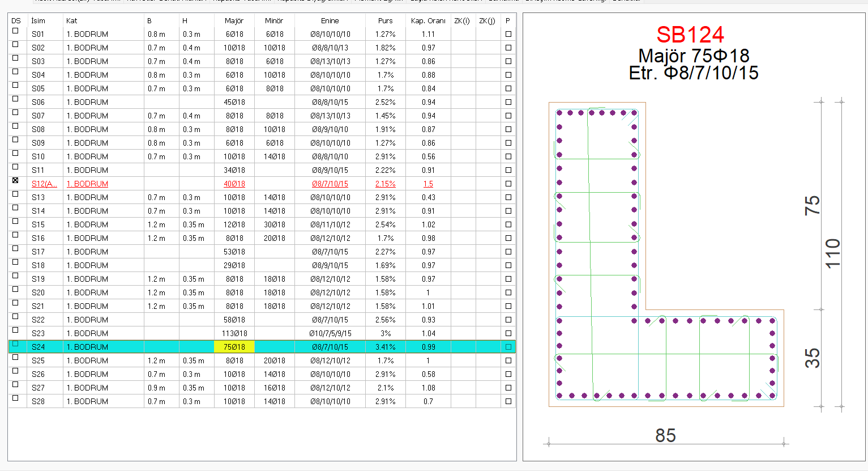Open the red S12(A... name link
Screen dimensions: 868x471
(x=44, y=184)
